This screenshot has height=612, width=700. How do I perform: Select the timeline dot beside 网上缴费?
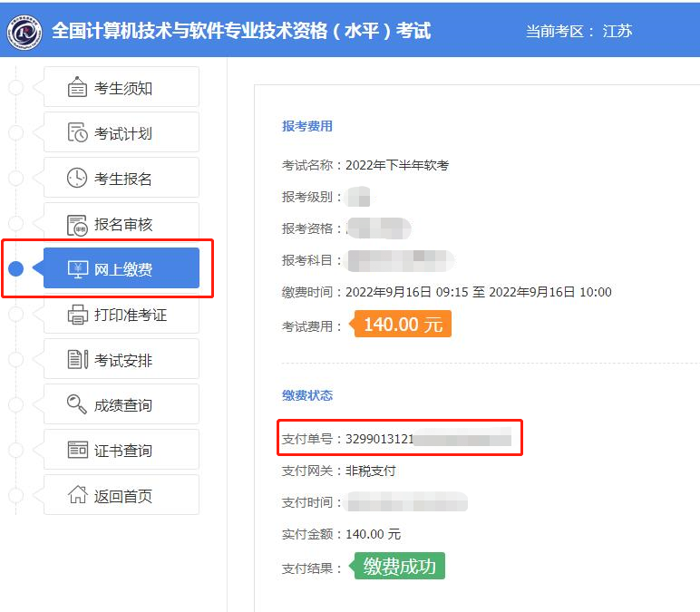tap(15, 269)
